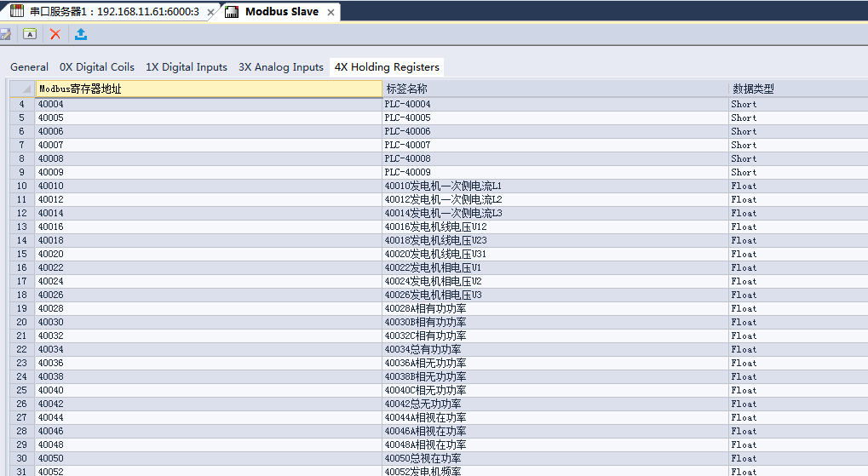Close the Modbus Slave tab
Screen dimensions: 868x476
click(331, 12)
